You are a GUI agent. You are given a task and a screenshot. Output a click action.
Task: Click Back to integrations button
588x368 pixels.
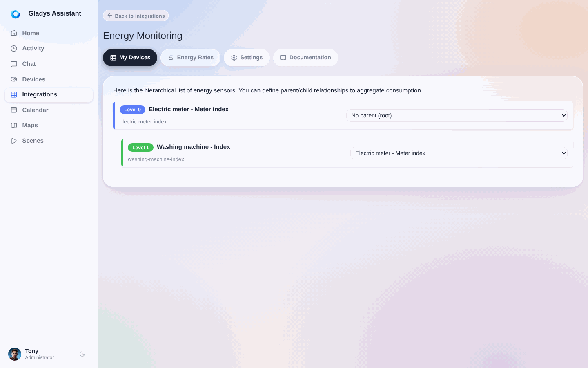(136, 16)
